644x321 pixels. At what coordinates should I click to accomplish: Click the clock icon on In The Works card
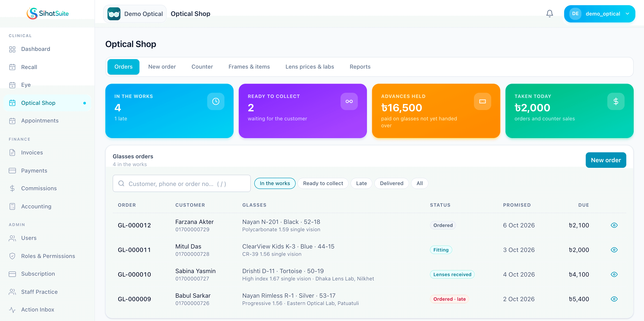click(216, 101)
